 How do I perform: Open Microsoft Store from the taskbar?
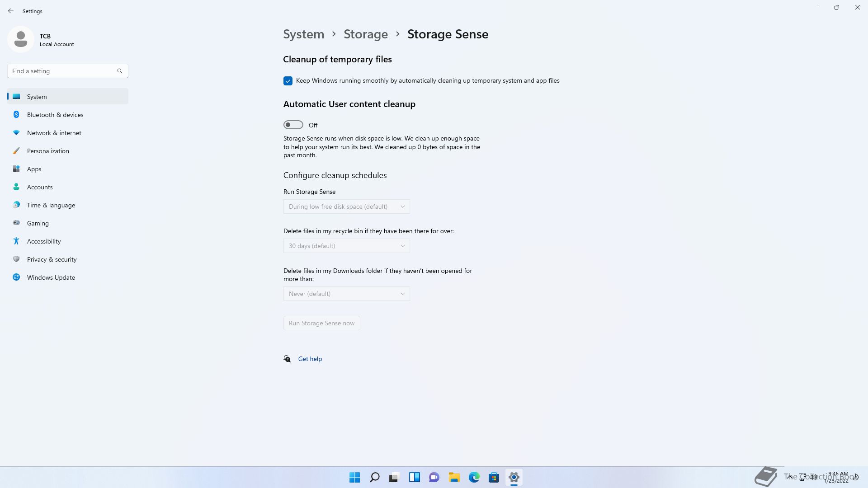pyautogui.click(x=494, y=477)
